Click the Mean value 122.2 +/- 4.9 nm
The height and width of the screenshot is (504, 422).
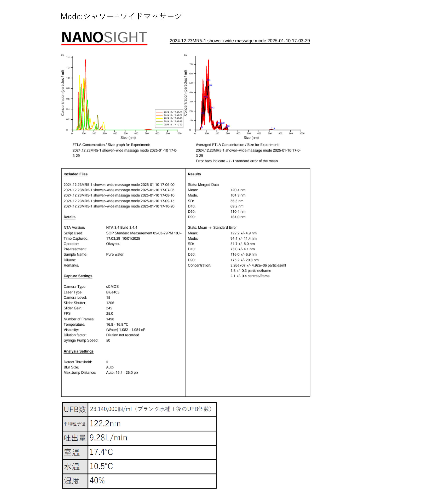click(243, 233)
